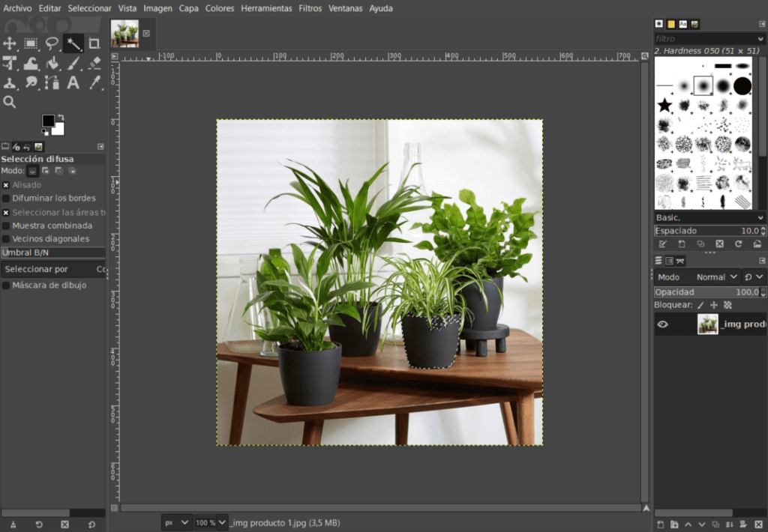The width and height of the screenshot is (768, 532).
Task: Select the Crop tool
Action: pos(94,43)
